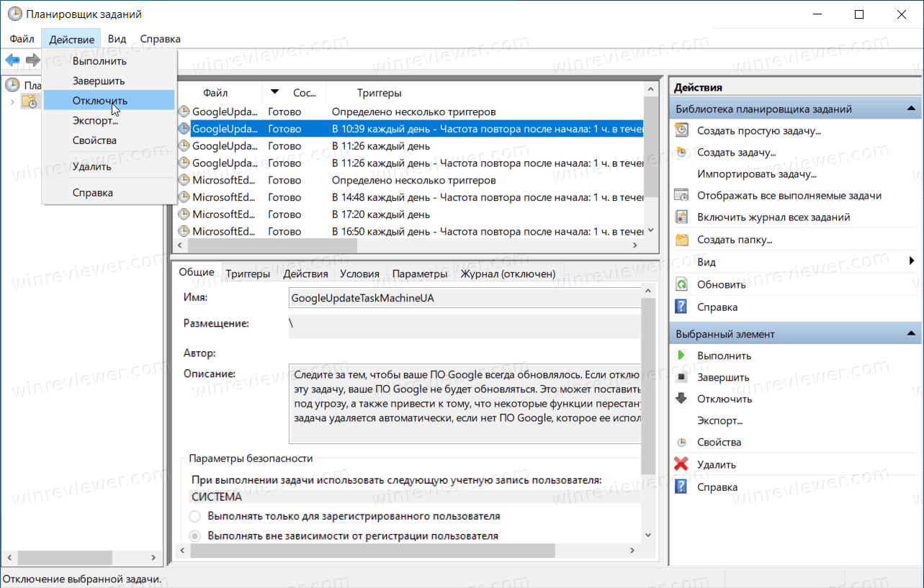Switch to the 'Параметры' tab
The width and height of the screenshot is (924, 588).
[x=420, y=273]
